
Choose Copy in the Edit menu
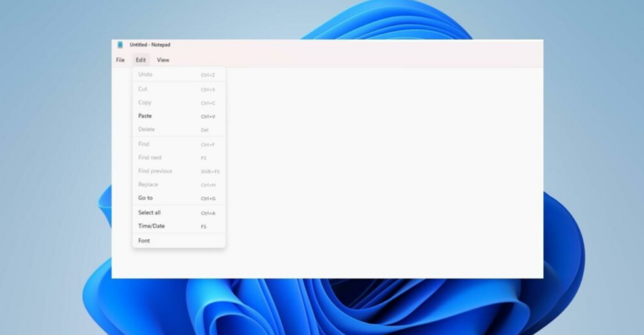[179, 103]
